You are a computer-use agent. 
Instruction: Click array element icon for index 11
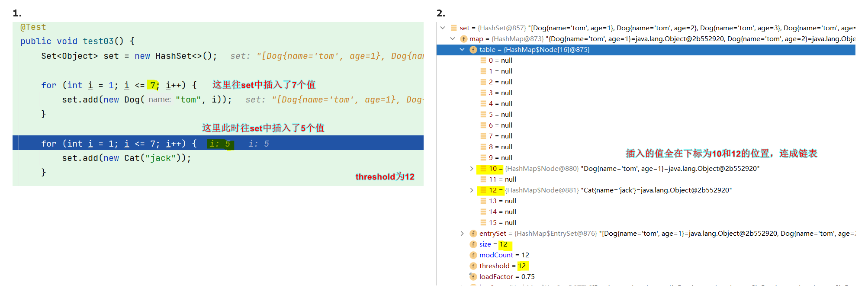pos(483,179)
